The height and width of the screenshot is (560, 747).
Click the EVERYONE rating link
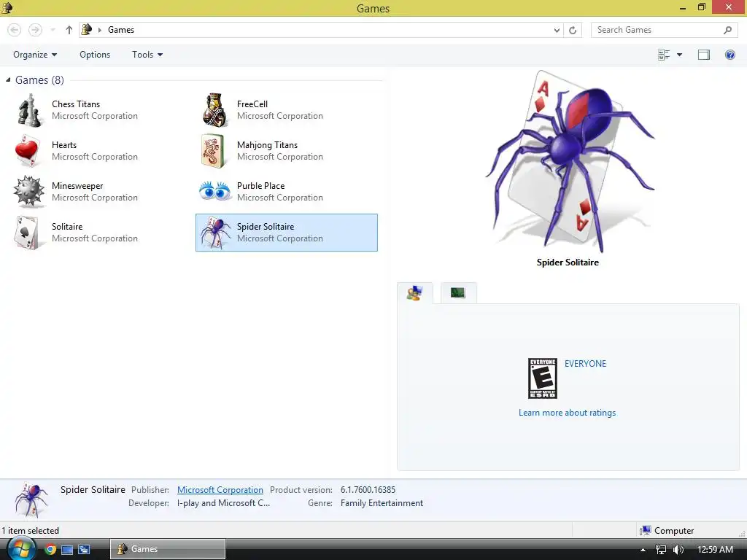pyautogui.click(x=586, y=364)
